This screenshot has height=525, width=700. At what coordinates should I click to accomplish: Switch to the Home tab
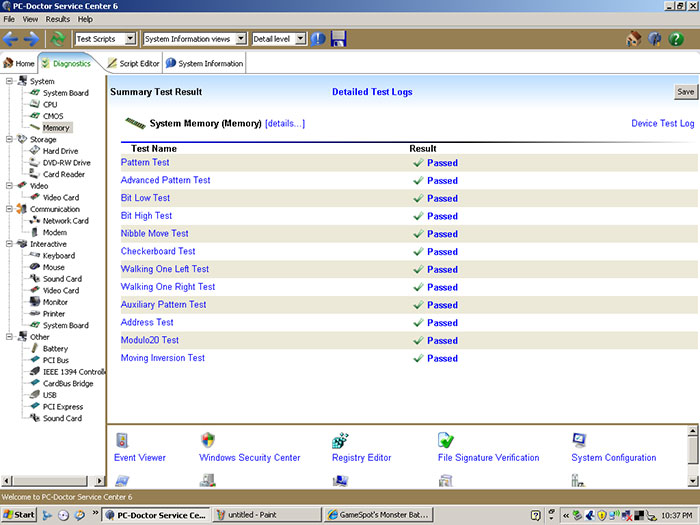(19, 63)
